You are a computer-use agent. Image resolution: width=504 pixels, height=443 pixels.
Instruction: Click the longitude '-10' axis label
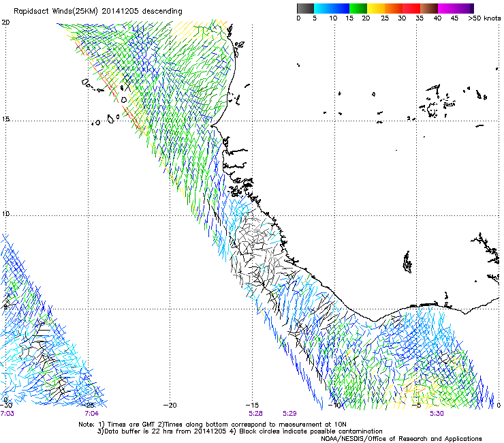point(334,406)
